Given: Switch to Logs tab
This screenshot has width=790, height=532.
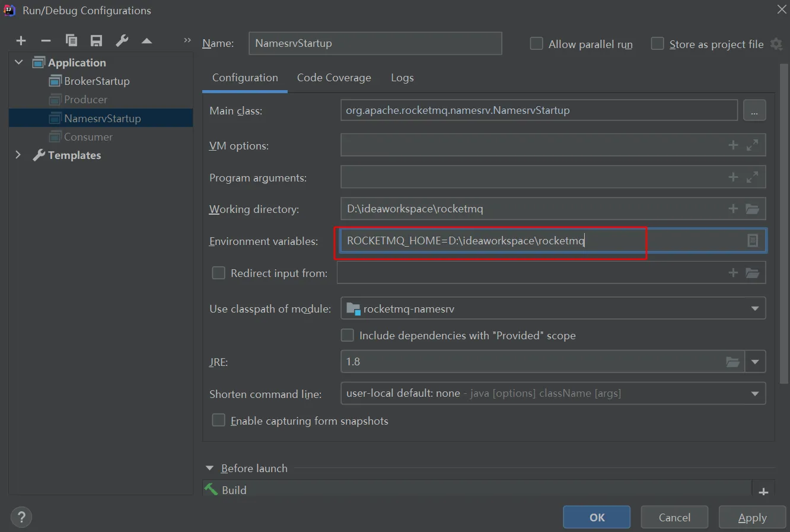Looking at the screenshot, I should pos(402,78).
